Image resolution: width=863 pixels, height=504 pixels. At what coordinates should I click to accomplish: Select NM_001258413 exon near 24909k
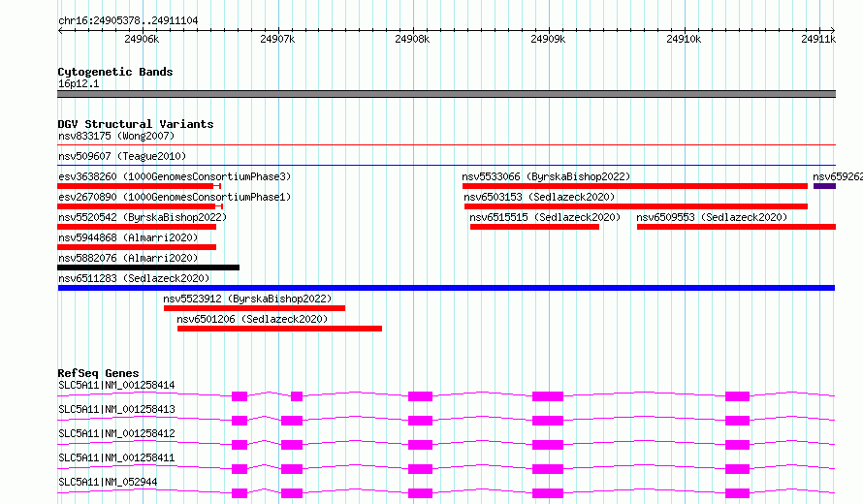point(548,421)
